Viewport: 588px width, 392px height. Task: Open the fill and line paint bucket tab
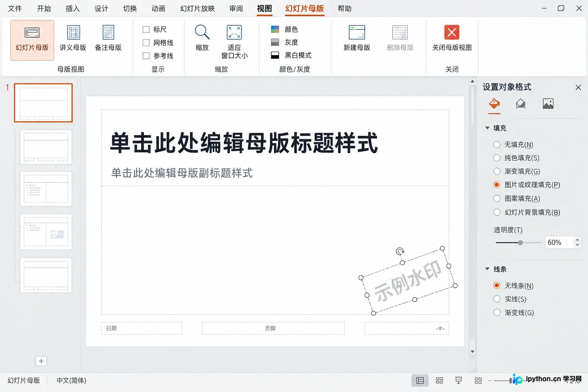pyautogui.click(x=495, y=104)
